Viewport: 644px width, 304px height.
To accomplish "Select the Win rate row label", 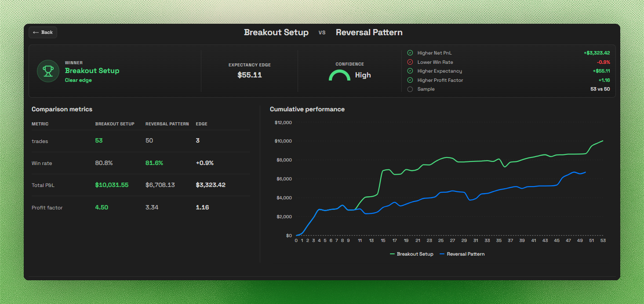I will click(x=42, y=163).
